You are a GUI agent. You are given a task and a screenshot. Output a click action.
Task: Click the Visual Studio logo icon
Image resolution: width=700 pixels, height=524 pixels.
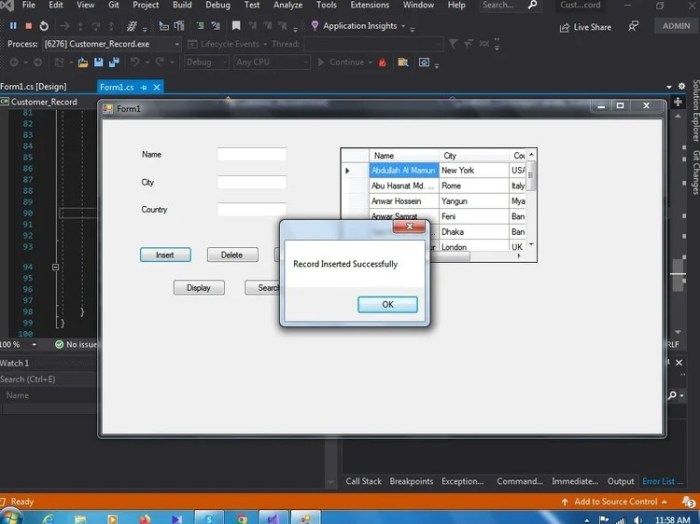[x=7, y=5]
